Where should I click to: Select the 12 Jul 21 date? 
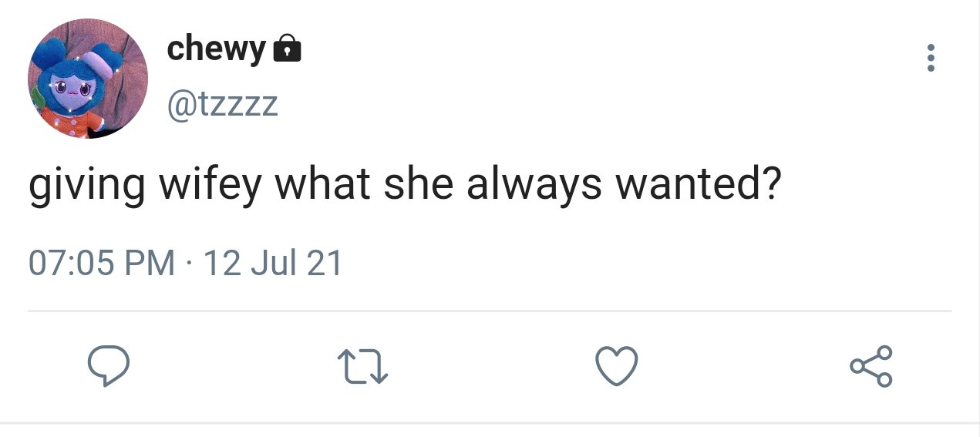point(272,264)
